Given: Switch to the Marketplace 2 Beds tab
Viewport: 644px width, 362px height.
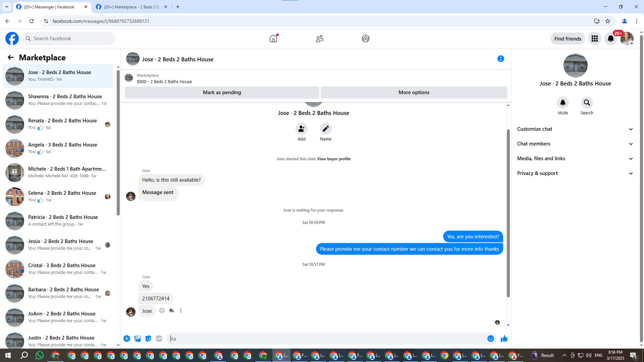Looking at the screenshot, I should point(131,7).
